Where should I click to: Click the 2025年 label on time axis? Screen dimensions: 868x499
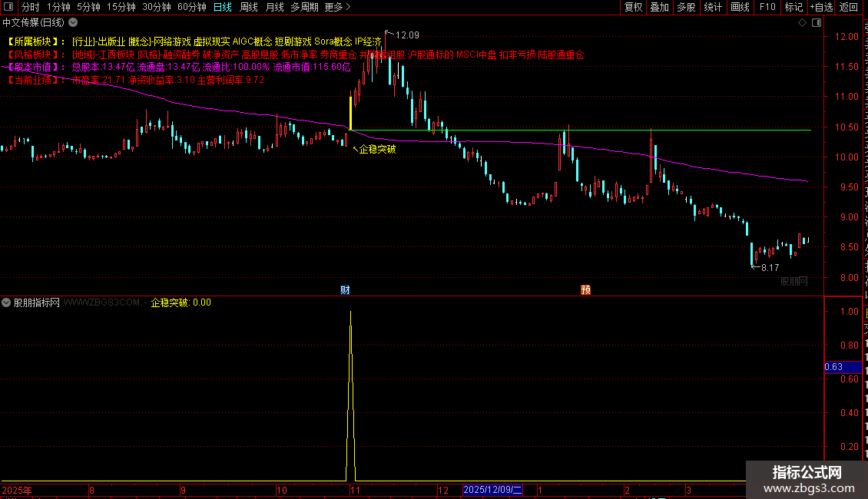(x=17, y=490)
